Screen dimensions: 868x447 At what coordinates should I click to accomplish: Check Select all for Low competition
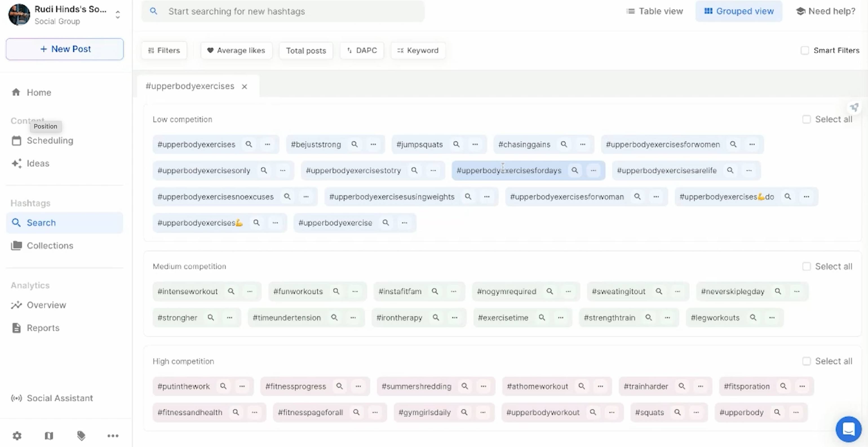(806, 119)
